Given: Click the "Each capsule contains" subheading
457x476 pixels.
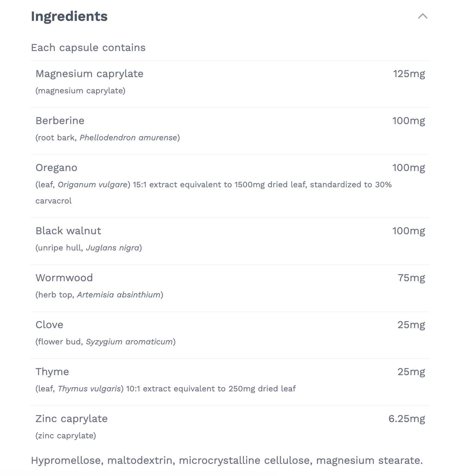Looking at the screenshot, I should (88, 48).
